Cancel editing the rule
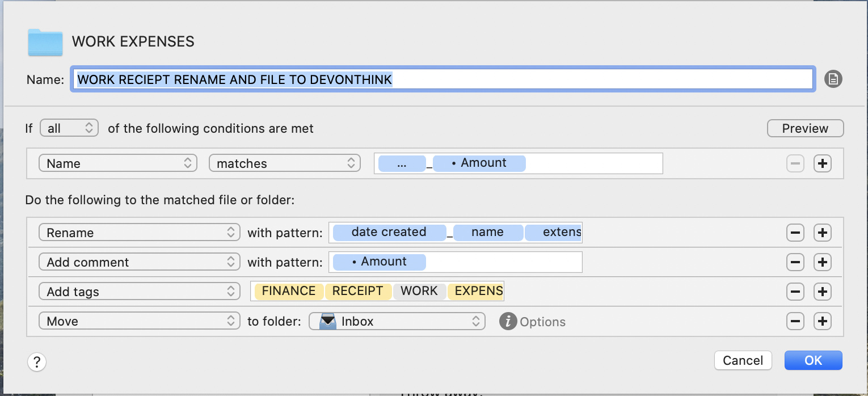 point(743,360)
